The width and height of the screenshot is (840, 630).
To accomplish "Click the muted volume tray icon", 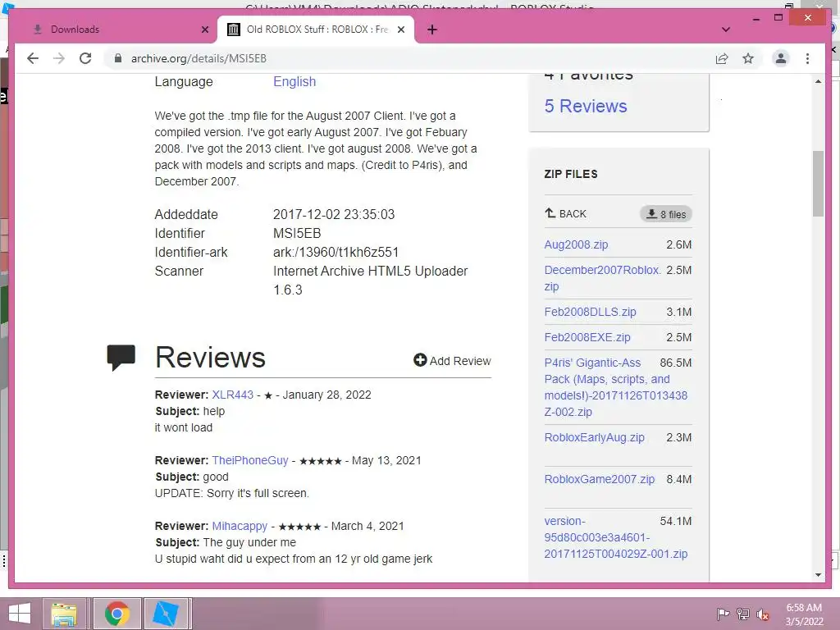I will tap(763, 614).
